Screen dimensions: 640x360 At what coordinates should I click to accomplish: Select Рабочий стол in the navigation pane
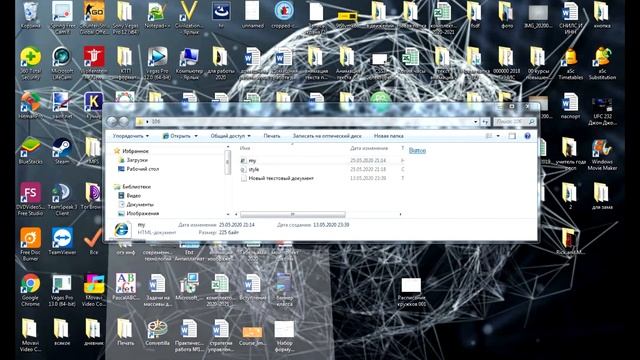coord(139,169)
